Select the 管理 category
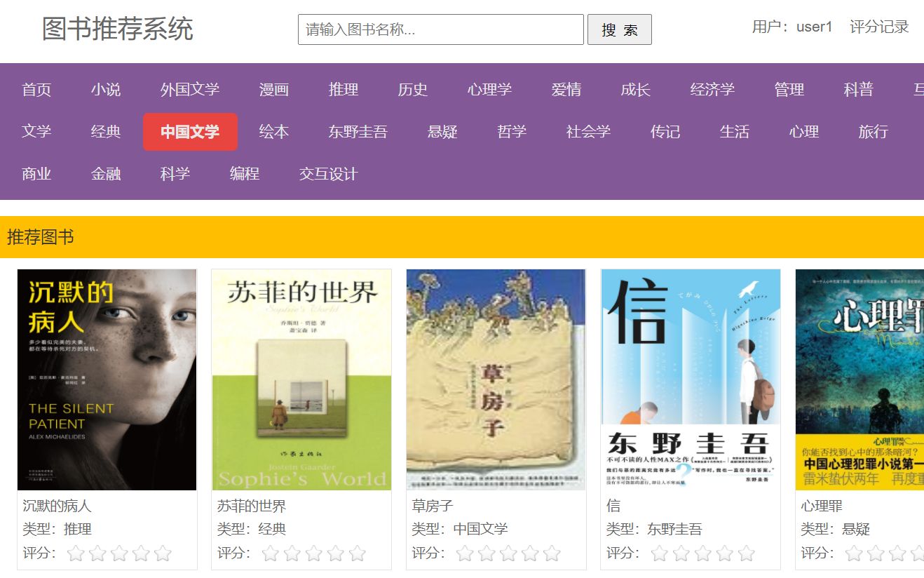This screenshot has height=578, width=924. pyautogui.click(x=789, y=90)
